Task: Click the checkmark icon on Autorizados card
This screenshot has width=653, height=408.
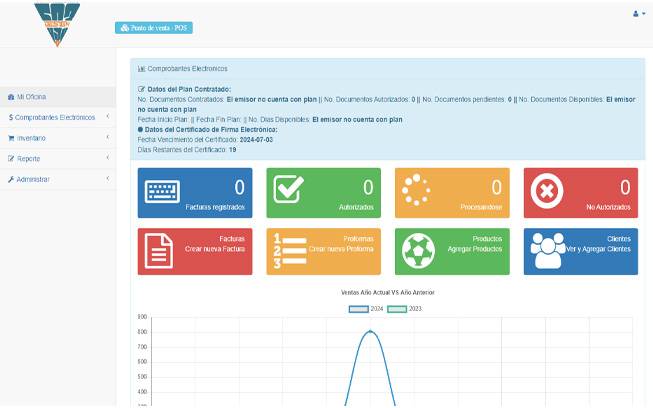Action: coord(290,191)
